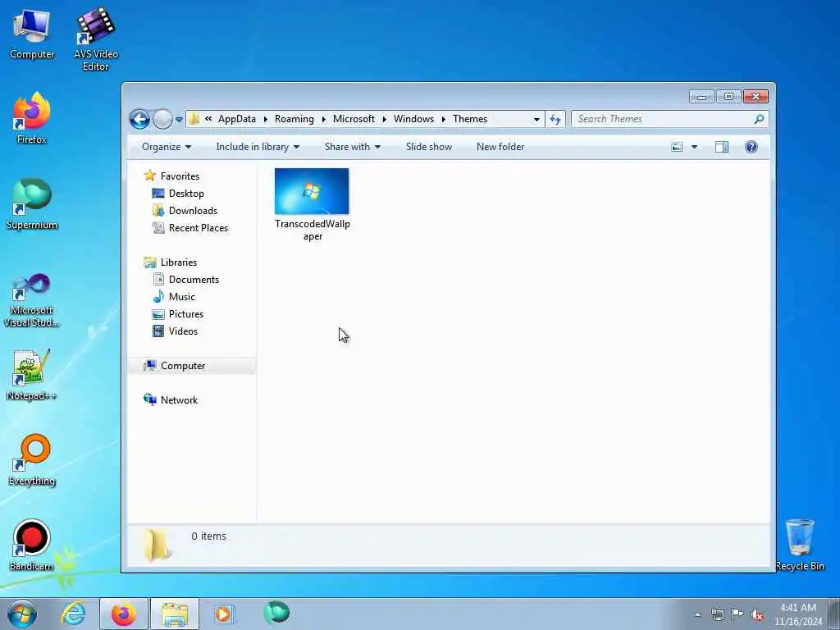Open the address bar history dropdown
Screen dimensions: 840x630
[x=536, y=120]
